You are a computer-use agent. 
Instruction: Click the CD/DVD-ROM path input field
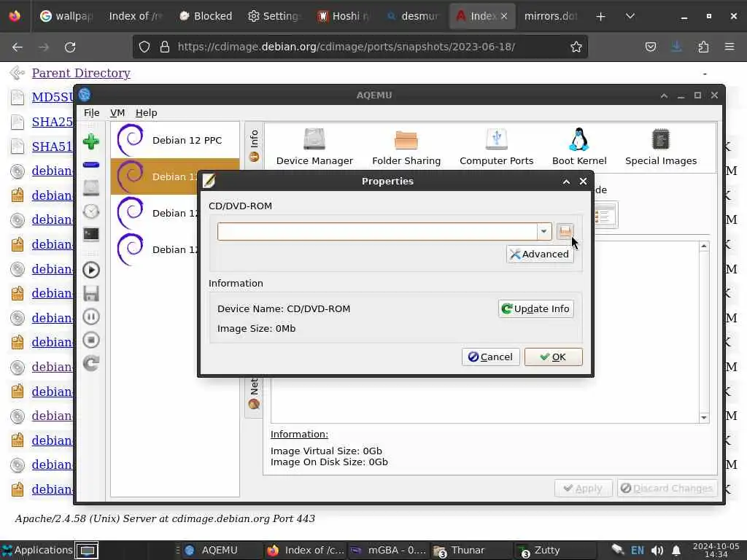tap(377, 231)
